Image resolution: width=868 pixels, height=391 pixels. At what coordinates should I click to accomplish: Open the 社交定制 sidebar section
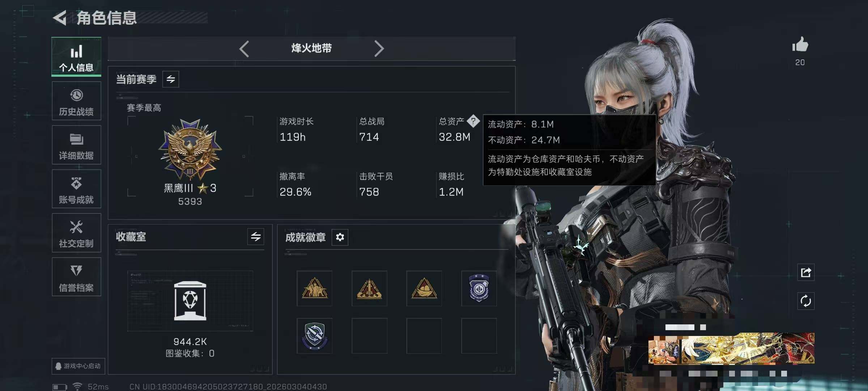[76, 233]
